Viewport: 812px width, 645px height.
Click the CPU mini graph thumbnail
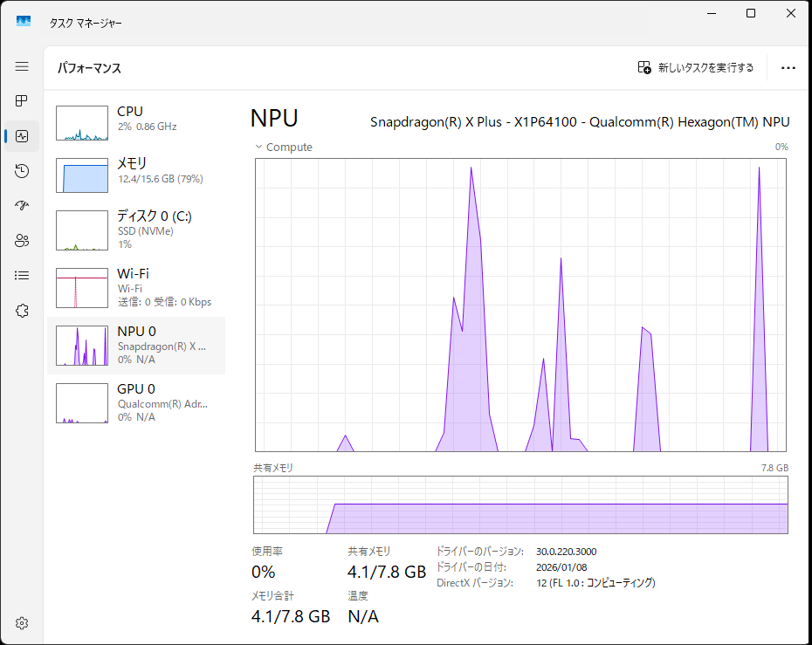pos(82,123)
